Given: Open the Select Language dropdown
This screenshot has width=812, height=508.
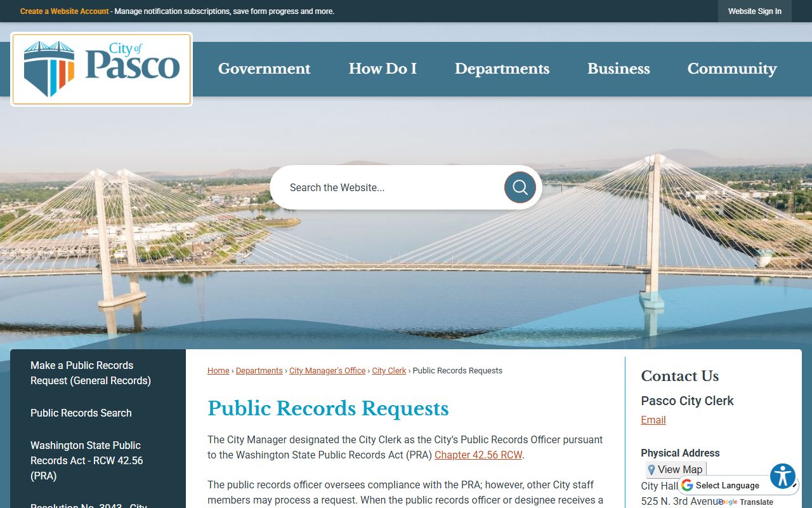Looking at the screenshot, I should click(738, 485).
